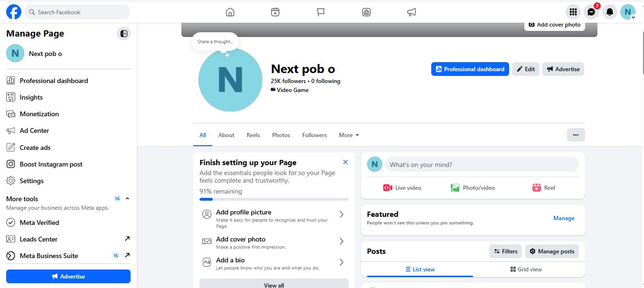Open the account avatar menu at top right
This screenshot has width=644, height=288.
click(x=628, y=12)
